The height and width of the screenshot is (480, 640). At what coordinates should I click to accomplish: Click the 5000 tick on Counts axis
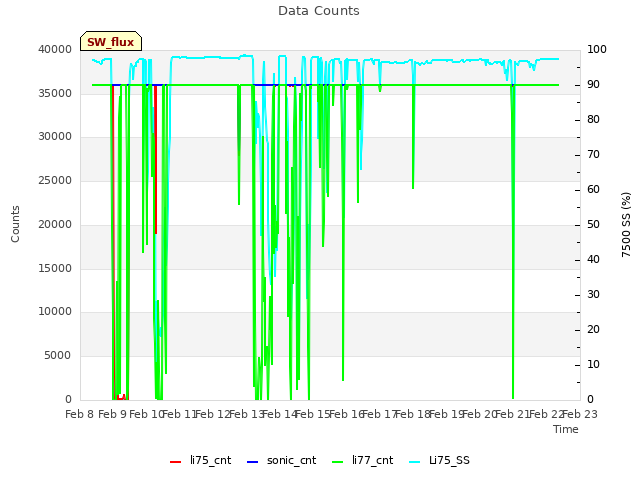click(58, 356)
